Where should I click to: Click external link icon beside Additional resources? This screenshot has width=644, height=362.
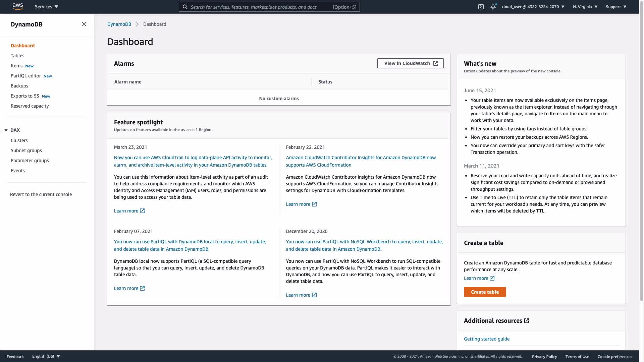pyautogui.click(x=527, y=321)
